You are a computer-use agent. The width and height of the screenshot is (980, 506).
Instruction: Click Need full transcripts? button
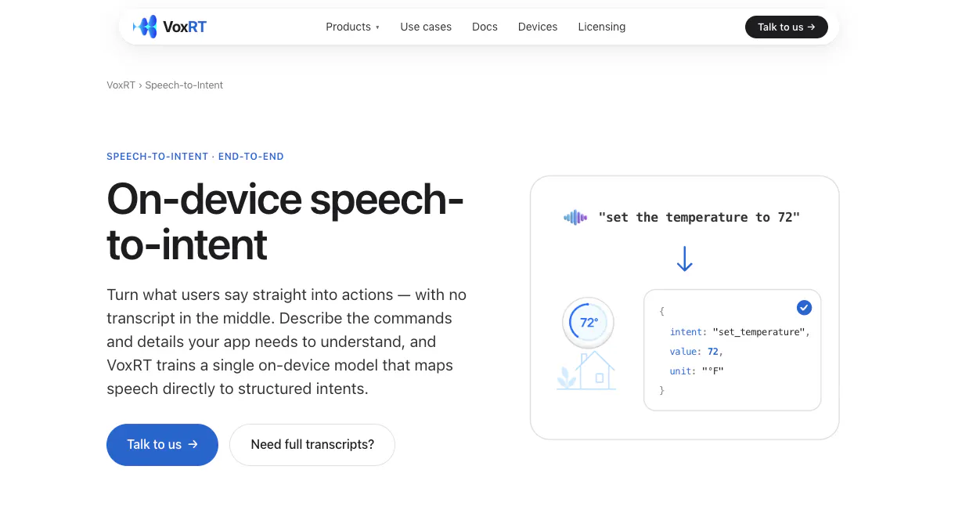pyautogui.click(x=312, y=444)
